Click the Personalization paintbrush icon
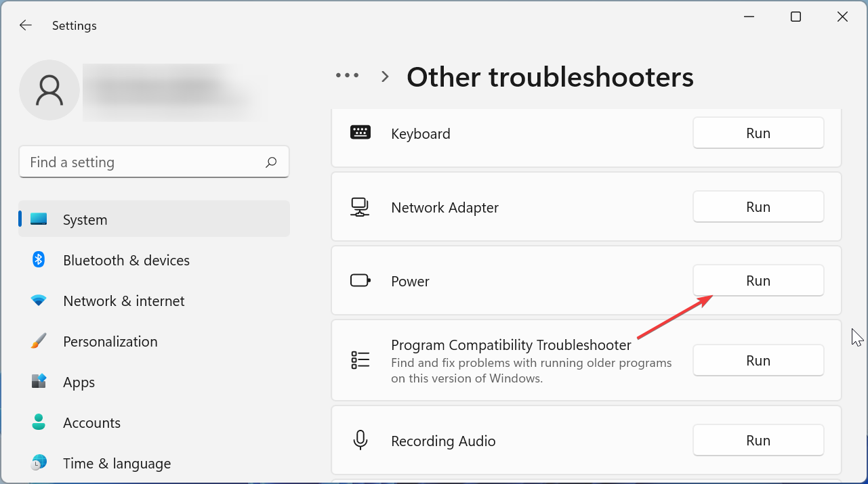This screenshot has height=484, width=868. [x=39, y=341]
